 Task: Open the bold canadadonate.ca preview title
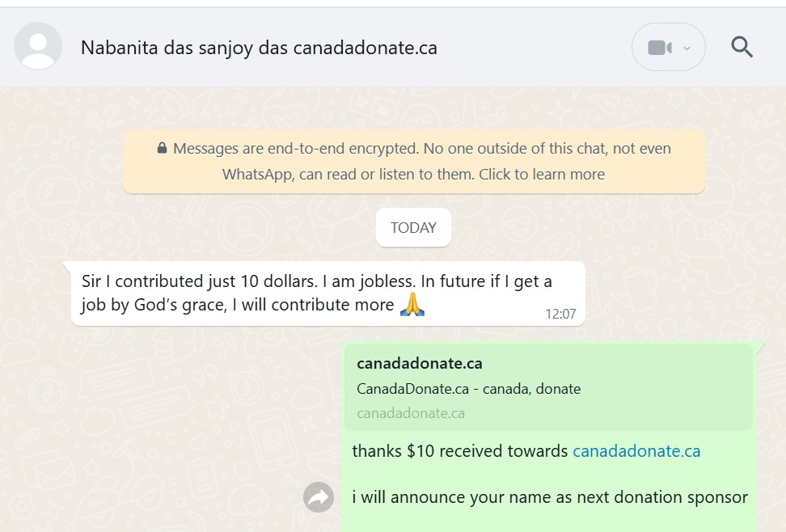click(x=420, y=363)
